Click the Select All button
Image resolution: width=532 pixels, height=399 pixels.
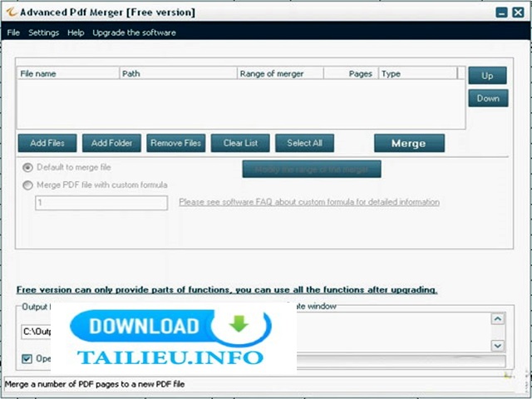tap(305, 143)
